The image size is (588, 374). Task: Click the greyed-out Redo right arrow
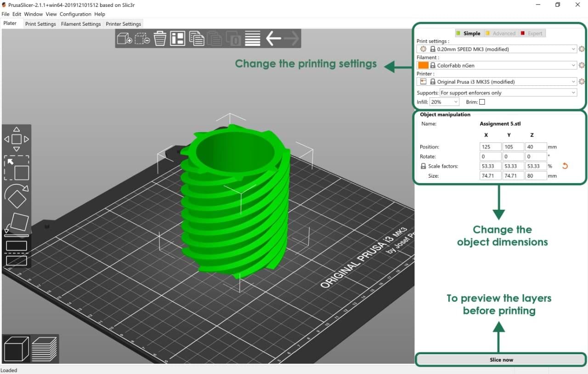[x=292, y=39]
